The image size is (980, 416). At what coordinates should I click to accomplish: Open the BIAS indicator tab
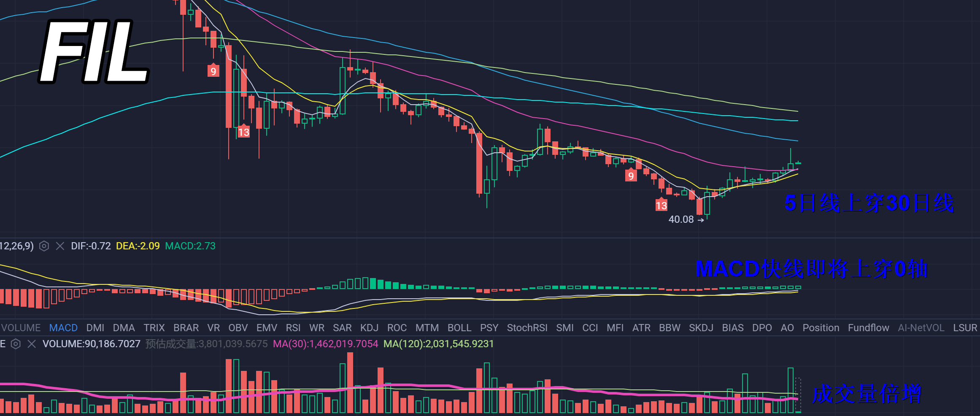pyautogui.click(x=733, y=328)
